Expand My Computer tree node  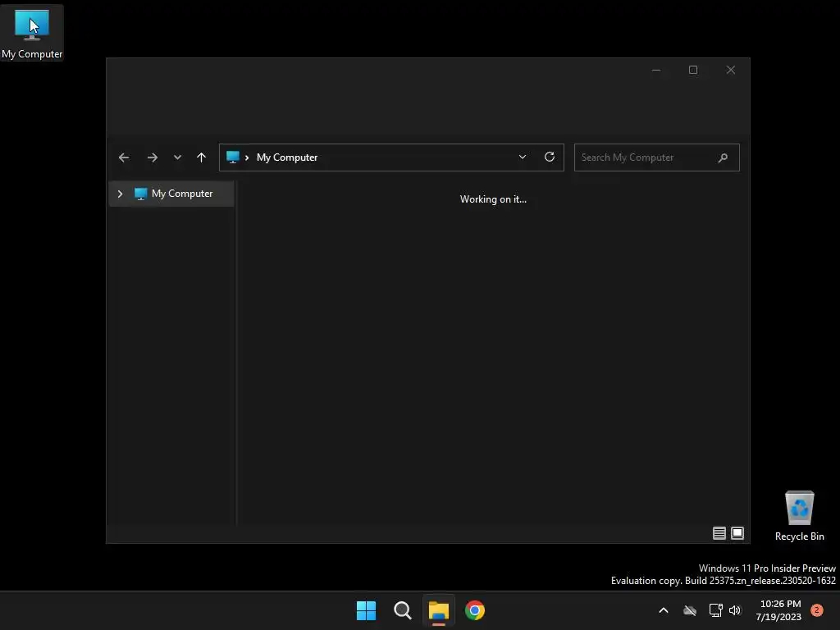click(x=120, y=194)
